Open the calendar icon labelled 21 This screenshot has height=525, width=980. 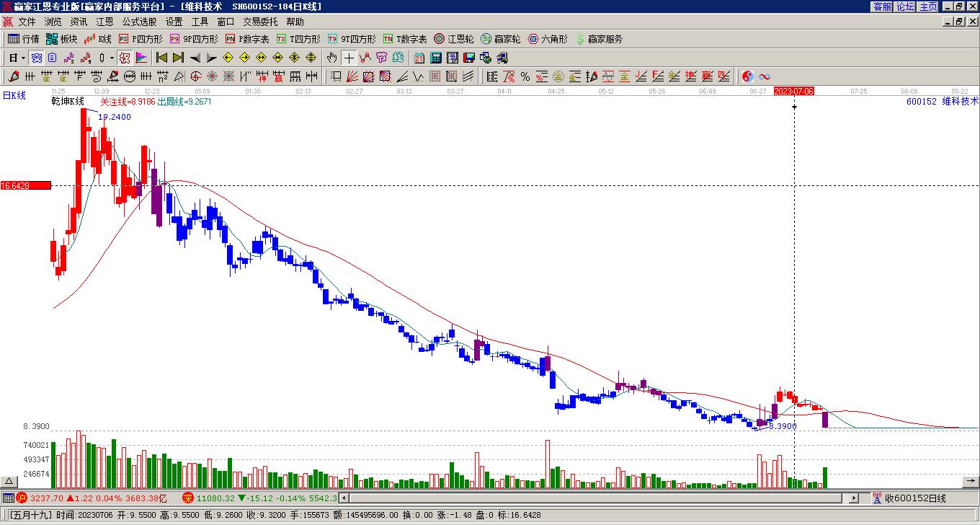(419, 58)
